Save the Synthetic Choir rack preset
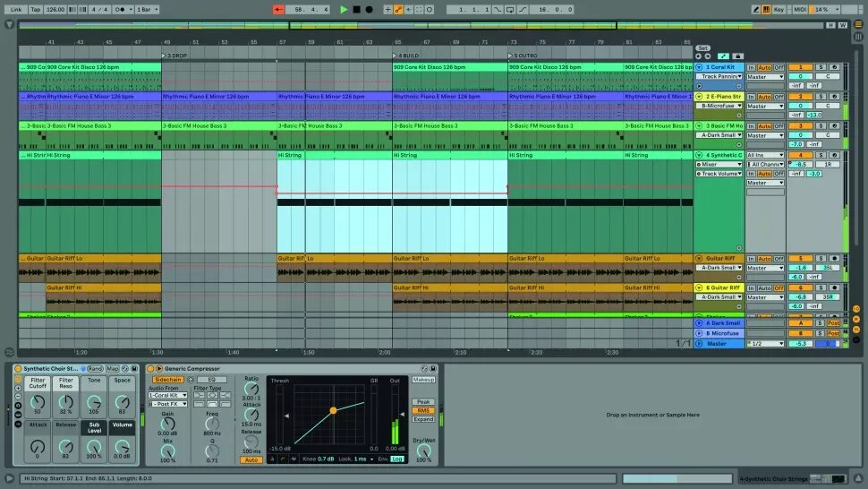This screenshot has height=489, width=868. click(134, 368)
